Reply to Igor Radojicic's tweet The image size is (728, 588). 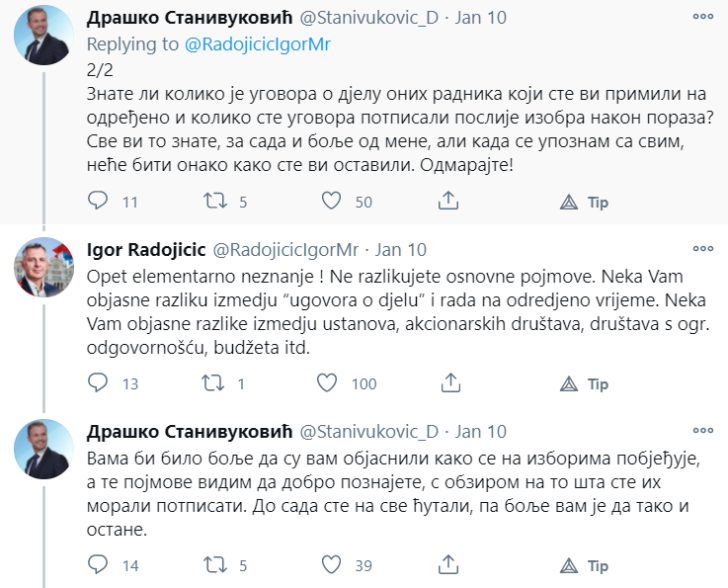point(98,383)
